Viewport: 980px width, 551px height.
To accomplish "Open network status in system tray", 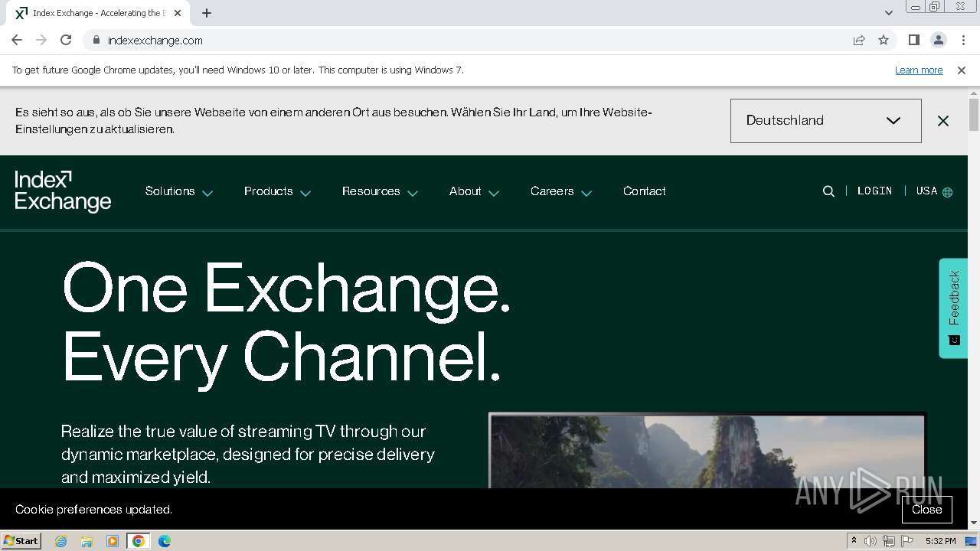I will 889,541.
